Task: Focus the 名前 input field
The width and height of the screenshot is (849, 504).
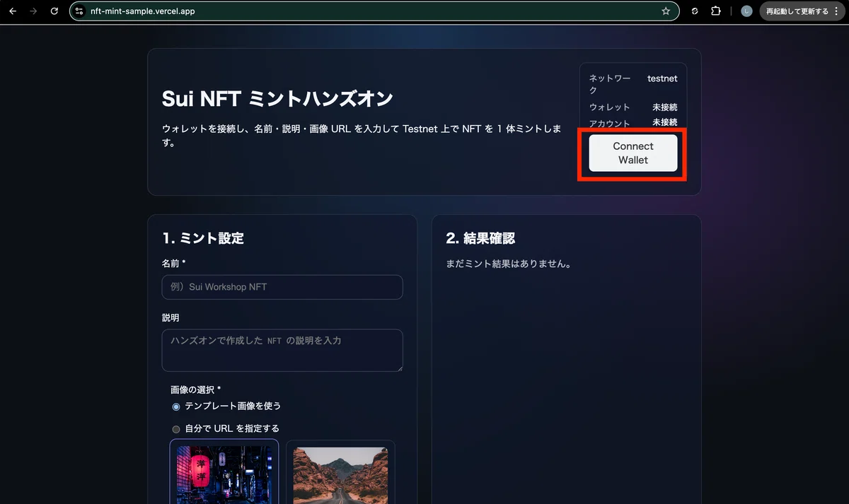Action: point(282,287)
